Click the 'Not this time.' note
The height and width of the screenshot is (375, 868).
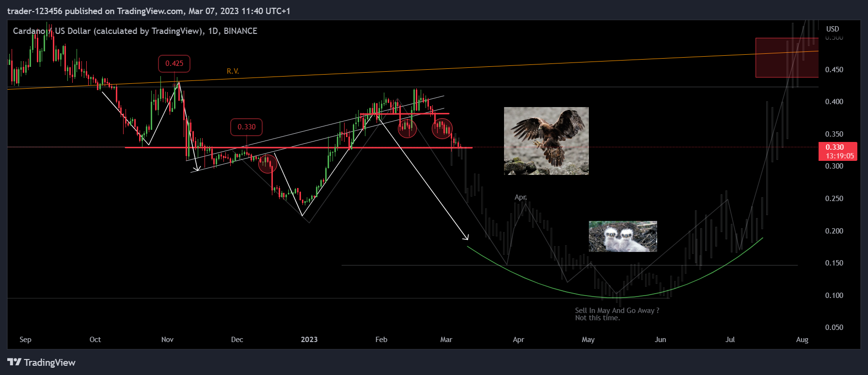597,318
